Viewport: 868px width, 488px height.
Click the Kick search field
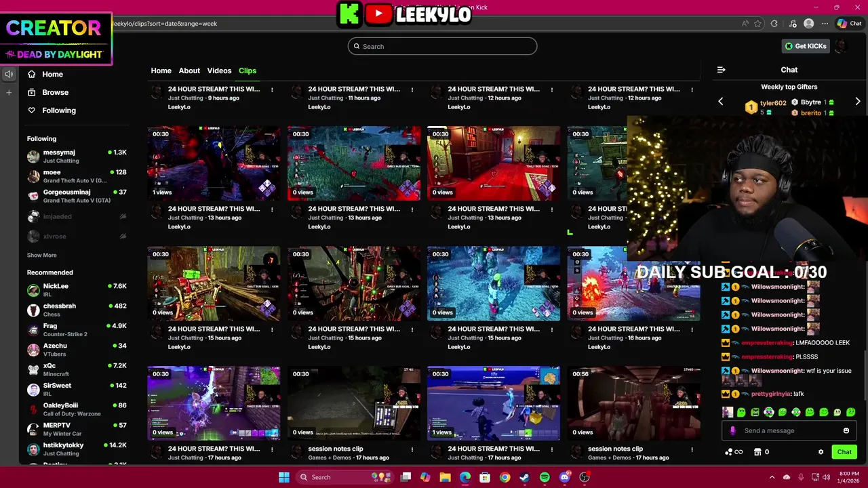(x=443, y=46)
